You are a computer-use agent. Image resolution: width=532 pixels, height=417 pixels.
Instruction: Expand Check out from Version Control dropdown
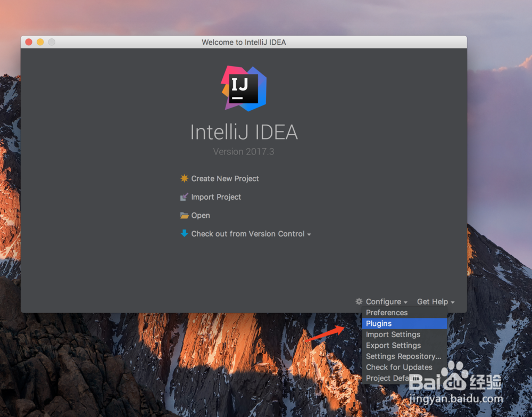251,234
